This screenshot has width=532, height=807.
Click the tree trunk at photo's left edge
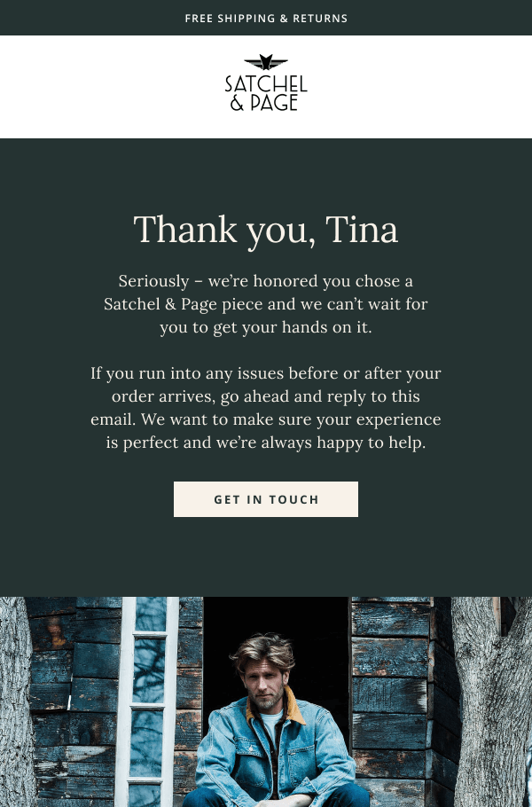pyautogui.click(x=15, y=709)
